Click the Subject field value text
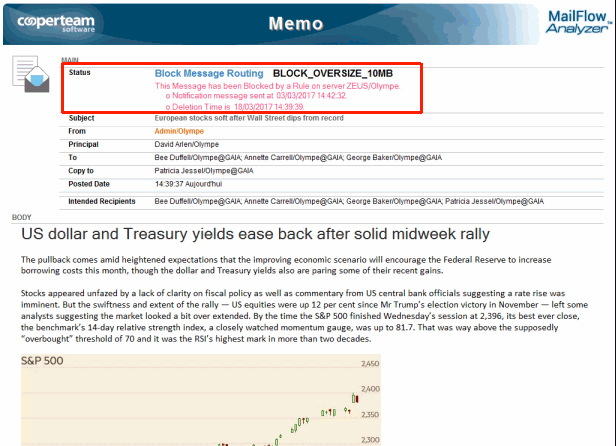This screenshot has height=446, width=616. [x=249, y=118]
